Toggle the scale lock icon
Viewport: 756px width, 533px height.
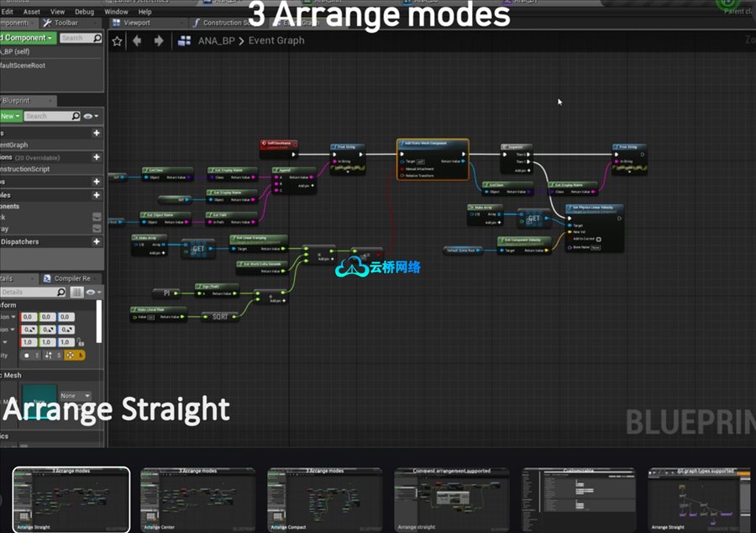80,341
